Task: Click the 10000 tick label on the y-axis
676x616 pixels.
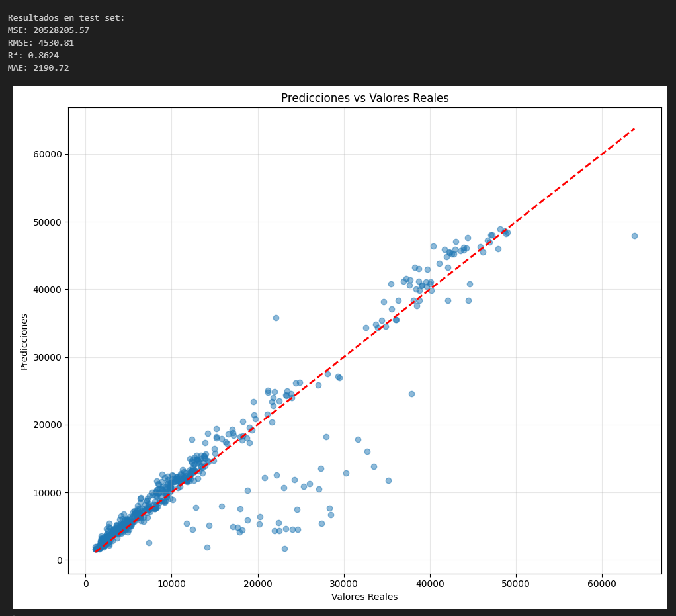Action: (x=48, y=493)
